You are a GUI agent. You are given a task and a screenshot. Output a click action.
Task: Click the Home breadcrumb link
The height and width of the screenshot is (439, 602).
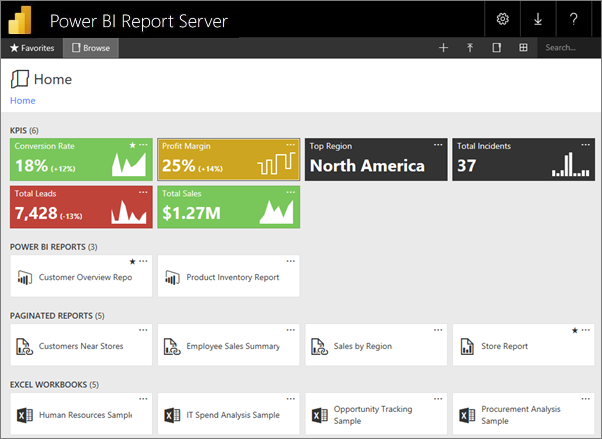pyautogui.click(x=22, y=100)
